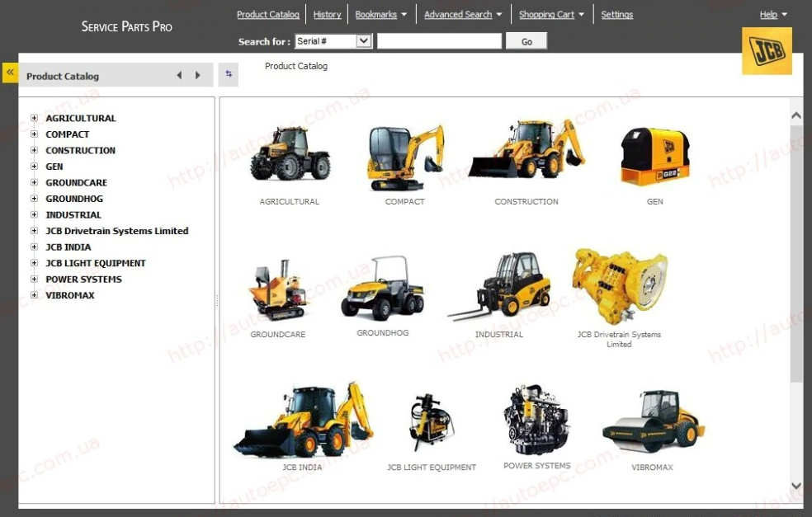Open the Bookmarks menu

coord(380,15)
